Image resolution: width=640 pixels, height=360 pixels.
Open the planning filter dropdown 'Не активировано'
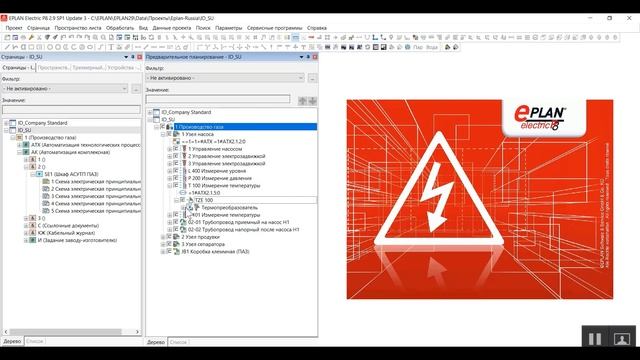[x=225, y=78]
